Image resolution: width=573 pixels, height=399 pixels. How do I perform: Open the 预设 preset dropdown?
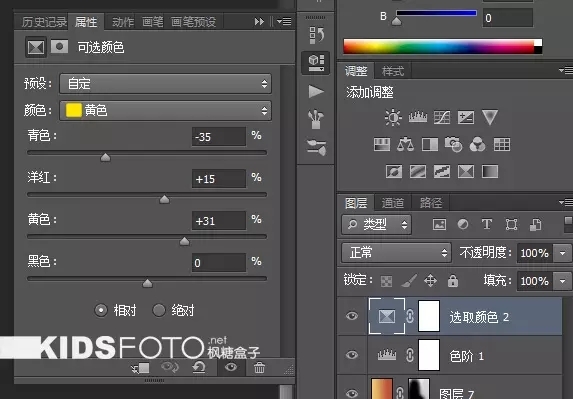pos(165,84)
